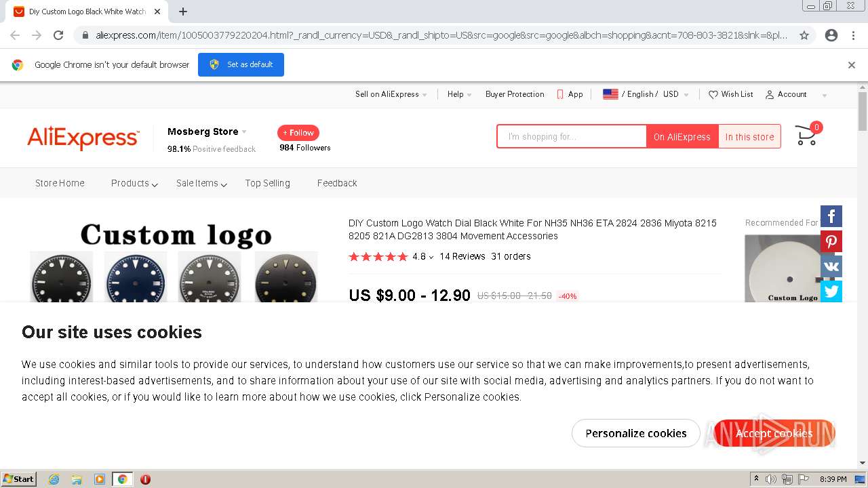
Task: Open the store Feedback page
Action: click(x=337, y=183)
